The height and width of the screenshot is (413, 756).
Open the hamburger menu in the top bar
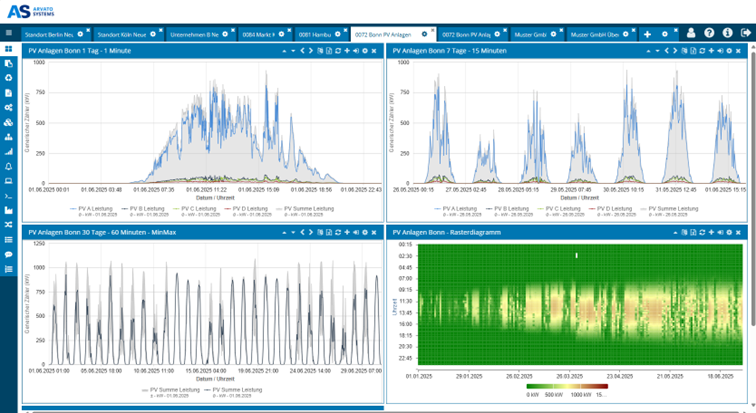(x=9, y=33)
